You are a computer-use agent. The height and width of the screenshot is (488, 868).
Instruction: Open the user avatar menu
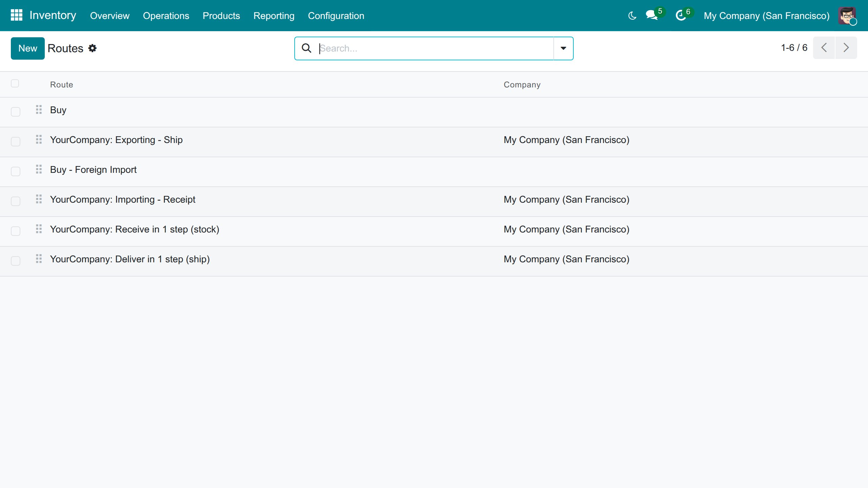[847, 16]
